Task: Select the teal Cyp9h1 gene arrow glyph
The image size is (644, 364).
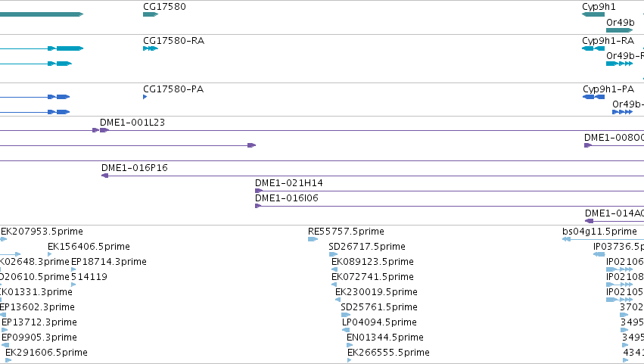Action: point(593,14)
